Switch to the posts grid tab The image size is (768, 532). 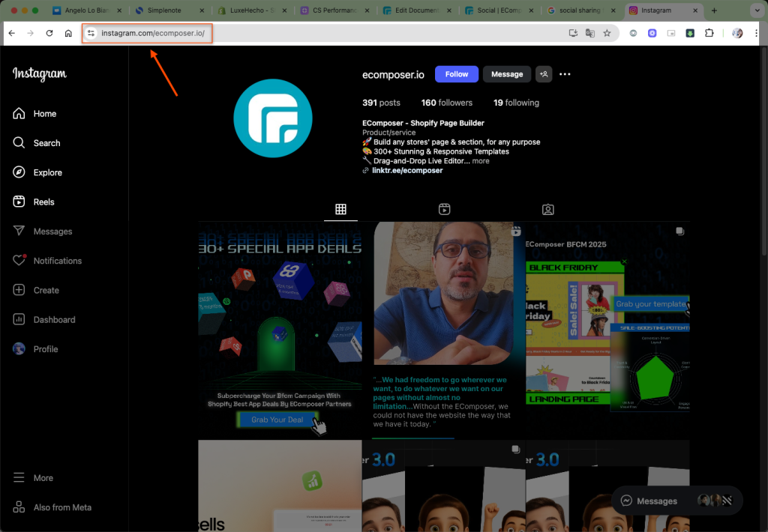[340, 210]
